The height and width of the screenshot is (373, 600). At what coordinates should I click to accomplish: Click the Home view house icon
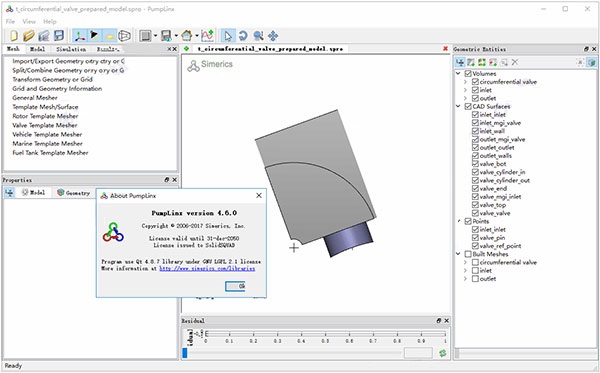click(186, 36)
